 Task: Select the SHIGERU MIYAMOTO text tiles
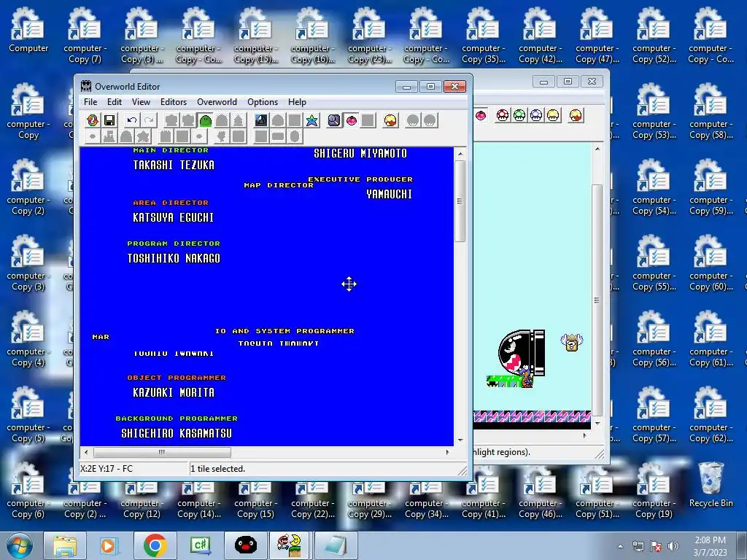[360, 153]
